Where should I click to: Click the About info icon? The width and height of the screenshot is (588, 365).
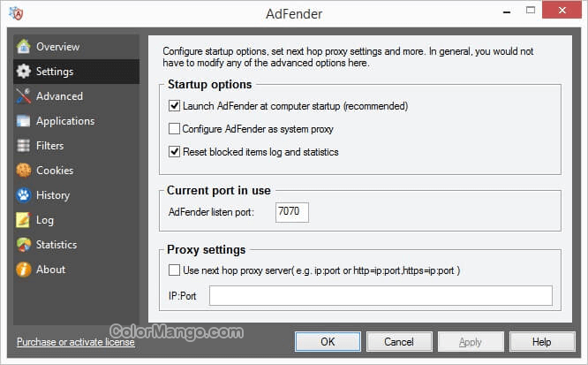pyautogui.click(x=23, y=270)
